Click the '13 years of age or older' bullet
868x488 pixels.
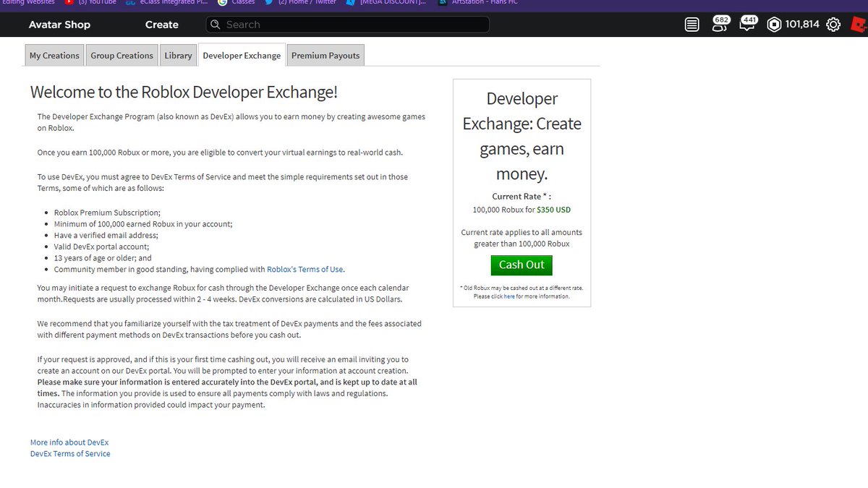[103, 258]
